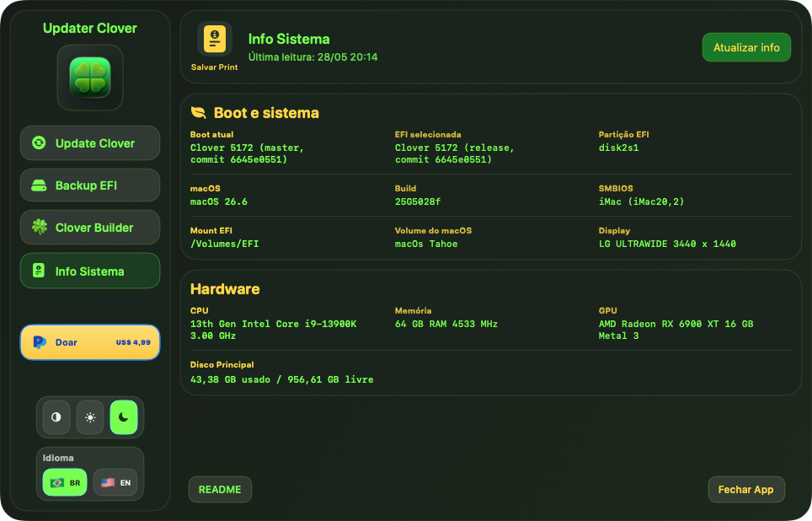Set language to EN English
Viewport: 812px width, 521px height.
[115, 482]
